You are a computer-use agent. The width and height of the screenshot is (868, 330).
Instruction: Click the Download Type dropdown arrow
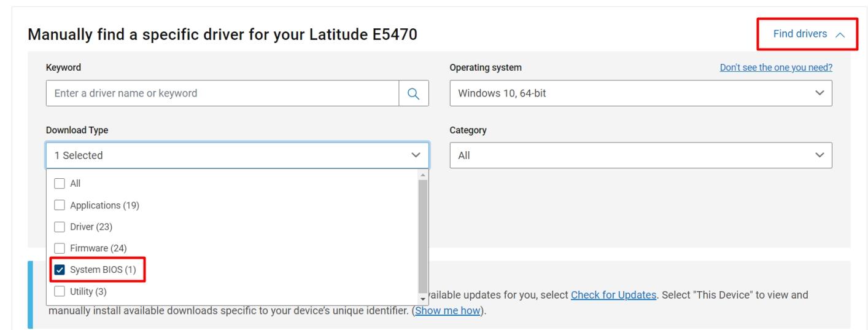[416, 155]
